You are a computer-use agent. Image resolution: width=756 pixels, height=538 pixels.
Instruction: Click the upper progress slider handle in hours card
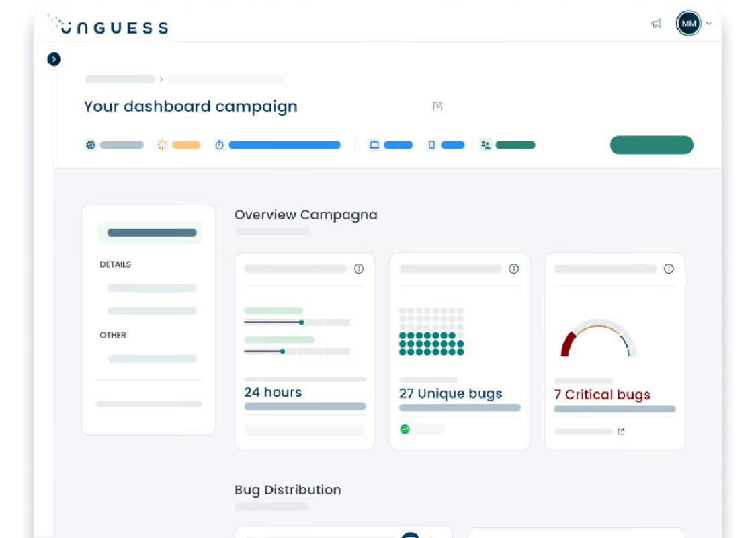click(x=301, y=322)
